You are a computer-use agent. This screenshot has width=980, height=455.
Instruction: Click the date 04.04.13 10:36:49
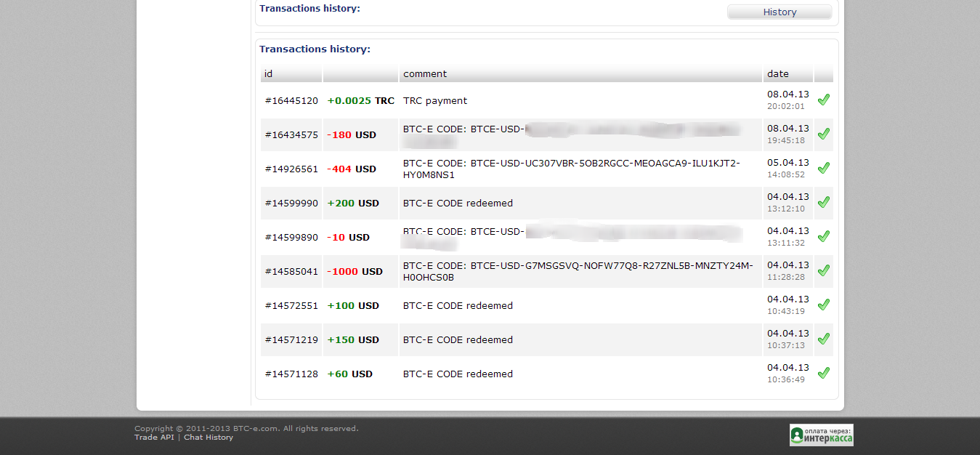tap(788, 374)
